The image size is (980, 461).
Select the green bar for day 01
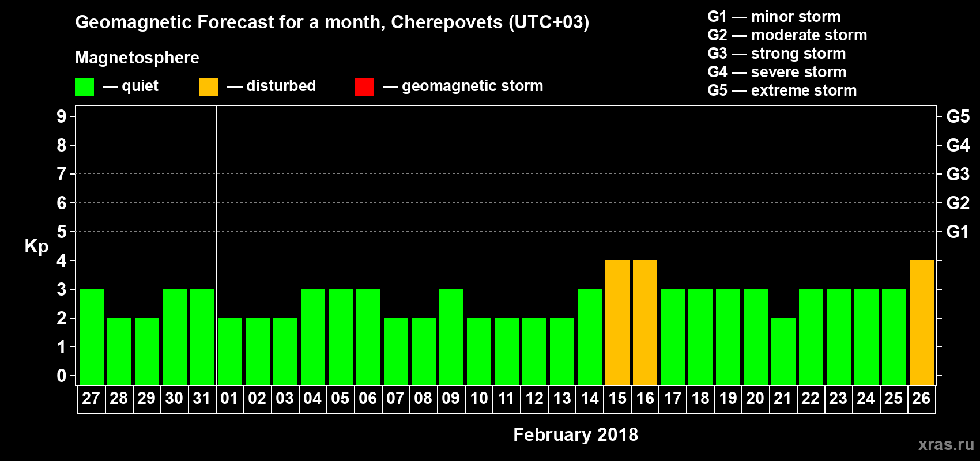[x=230, y=351]
